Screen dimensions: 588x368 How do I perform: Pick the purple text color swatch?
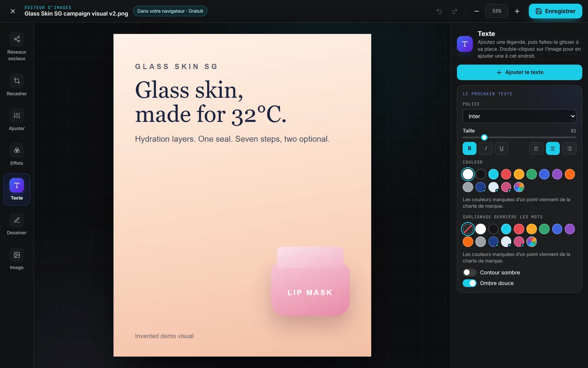click(x=557, y=174)
